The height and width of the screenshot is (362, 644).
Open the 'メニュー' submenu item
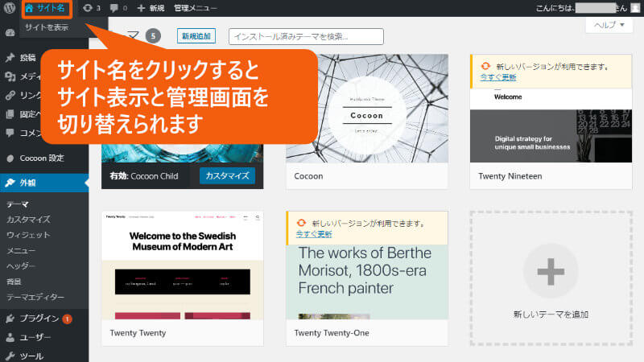click(21, 250)
